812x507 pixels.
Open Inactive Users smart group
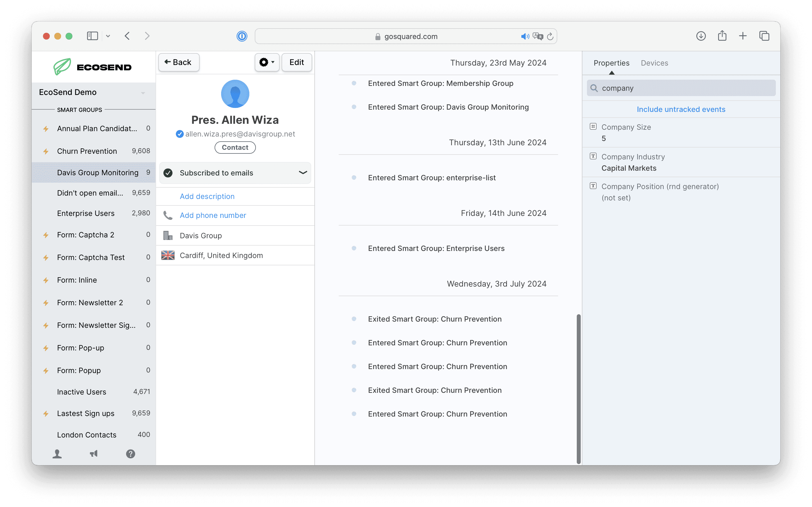93,392
